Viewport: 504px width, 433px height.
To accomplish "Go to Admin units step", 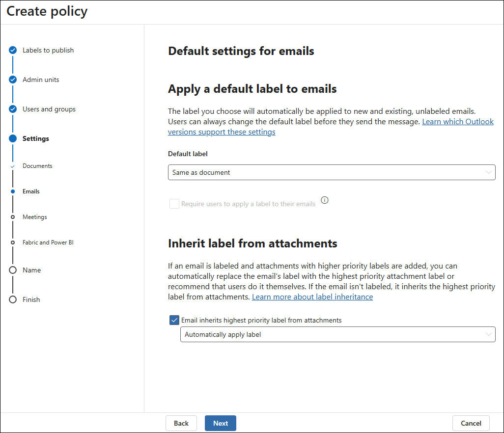I will click(x=41, y=80).
